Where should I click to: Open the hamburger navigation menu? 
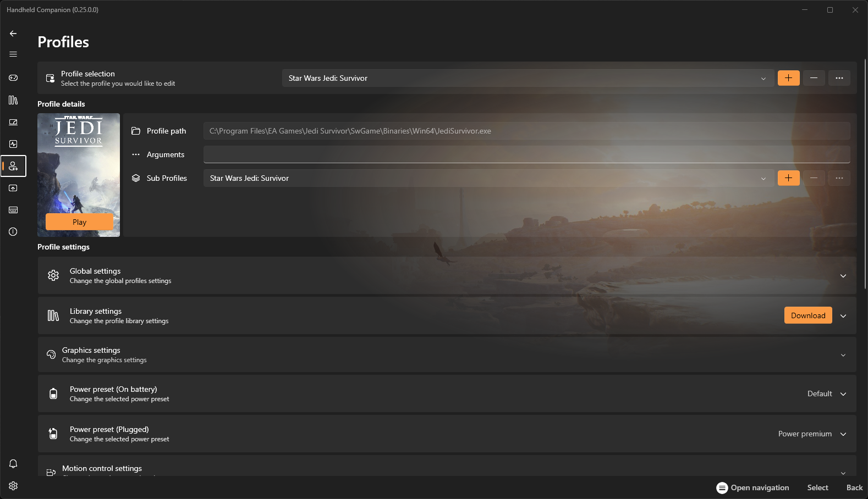(13, 54)
